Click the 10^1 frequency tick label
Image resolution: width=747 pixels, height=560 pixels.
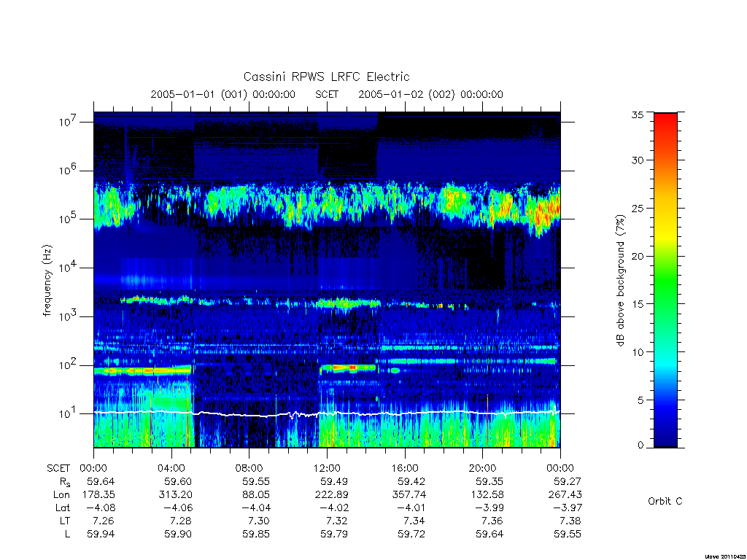68,413
